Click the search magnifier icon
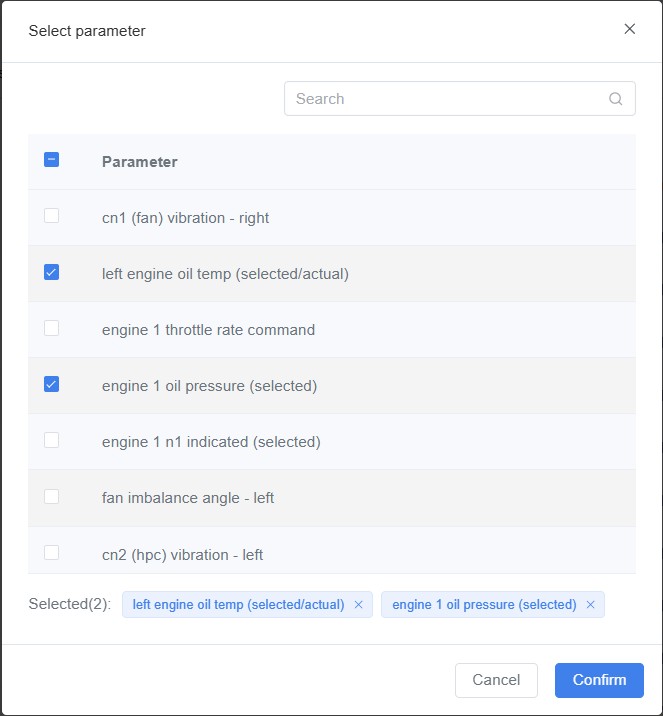Image resolution: width=663 pixels, height=716 pixels. 616,99
